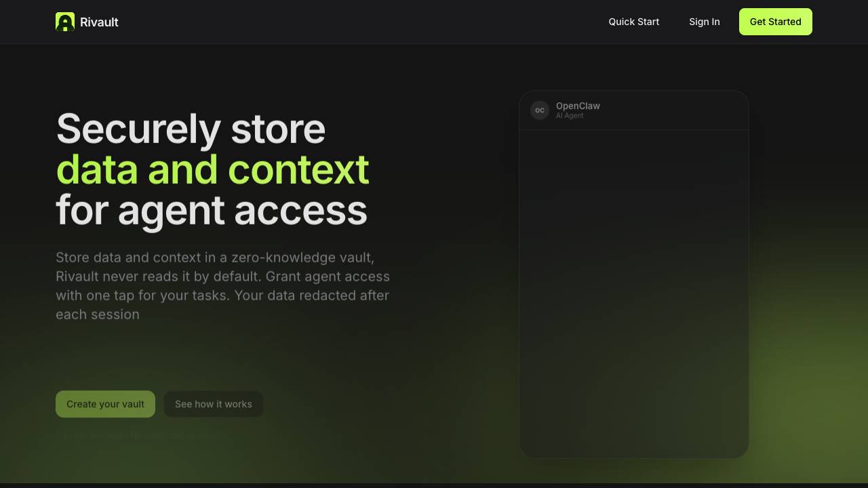The width and height of the screenshot is (868, 488).
Task: Click the OC avatar icon in the agent card
Action: (540, 110)
